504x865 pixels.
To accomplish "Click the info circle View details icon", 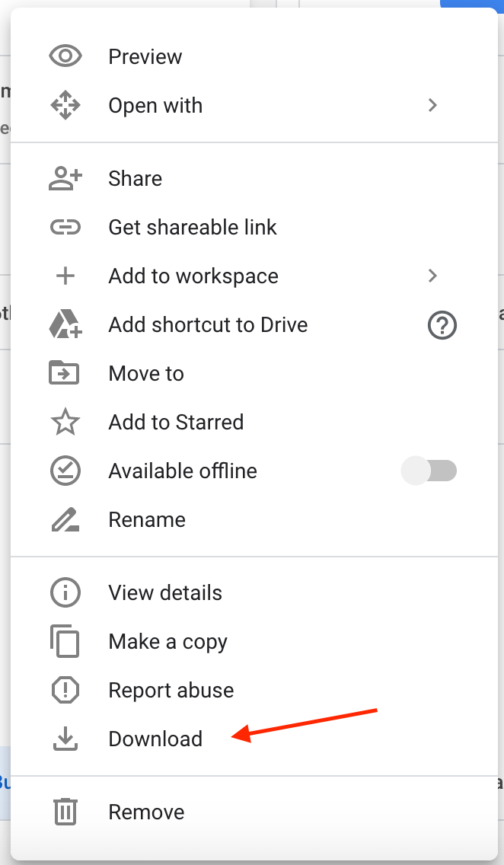I will 65,592.
